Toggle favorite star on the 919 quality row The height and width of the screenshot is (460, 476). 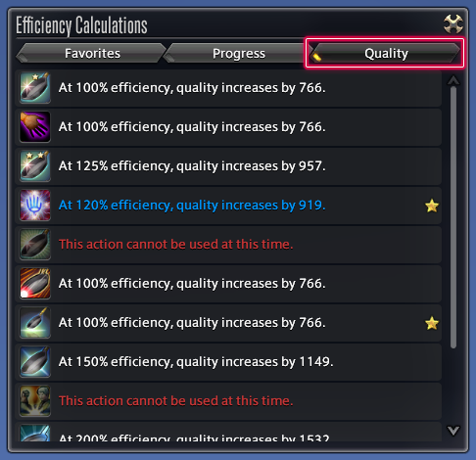432,206
